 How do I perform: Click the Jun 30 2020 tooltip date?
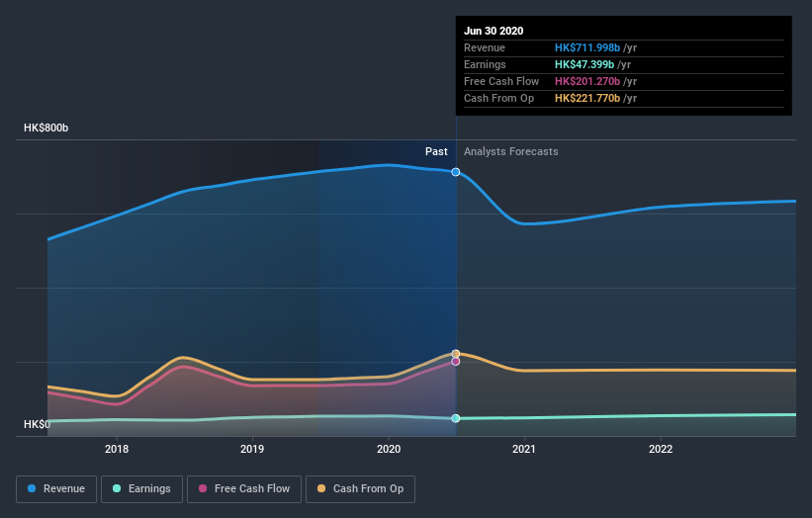[x=494, y=31]
